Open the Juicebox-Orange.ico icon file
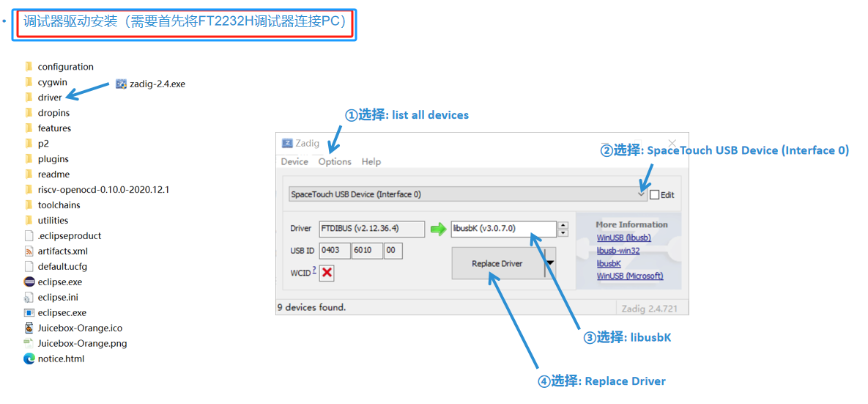Screen dimensions: 868x404 (29, 328)
